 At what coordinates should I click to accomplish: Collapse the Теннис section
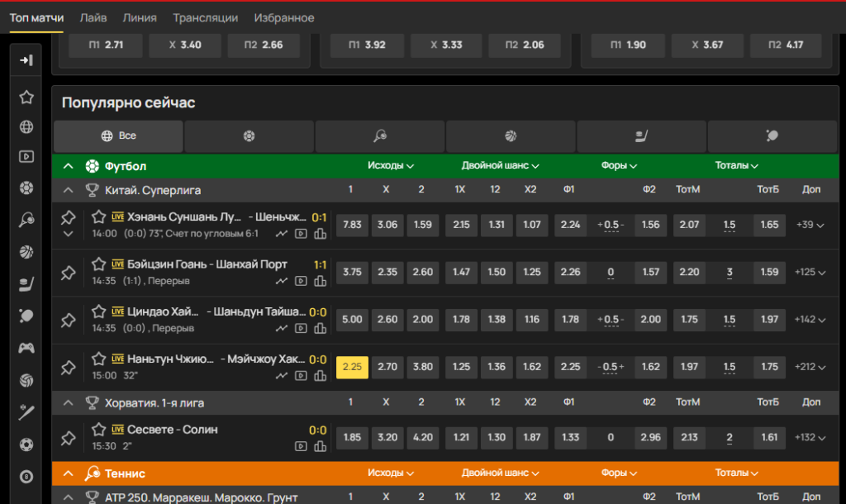(68, 473)
